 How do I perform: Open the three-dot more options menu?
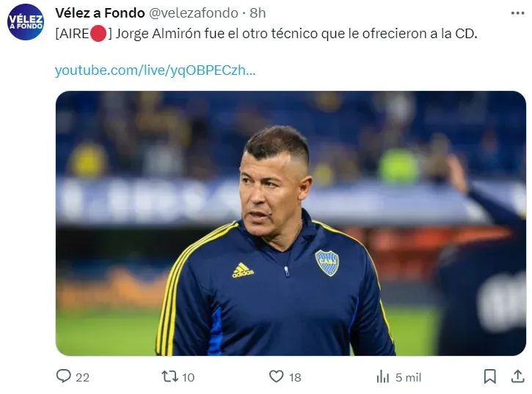click(517, 13)
